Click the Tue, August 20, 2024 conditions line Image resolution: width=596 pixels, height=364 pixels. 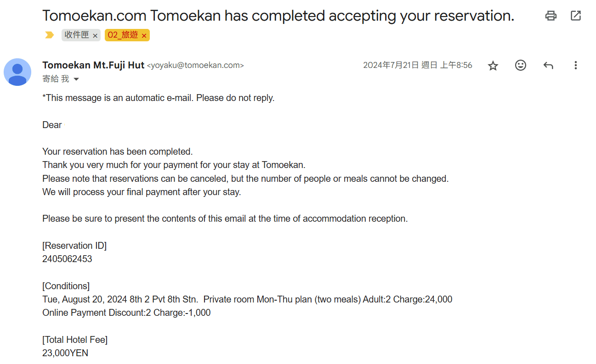click(247, 299)
